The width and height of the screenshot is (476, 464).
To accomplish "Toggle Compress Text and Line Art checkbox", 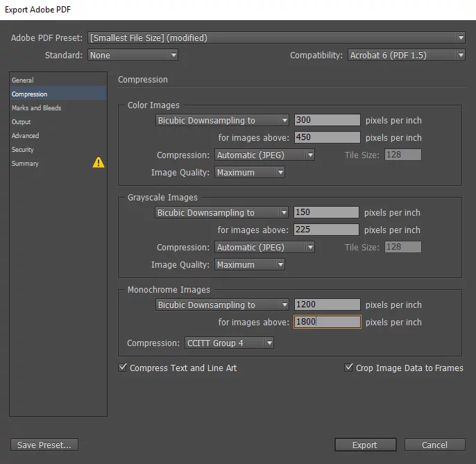I will pyautogui.click(x=122, y=368).
